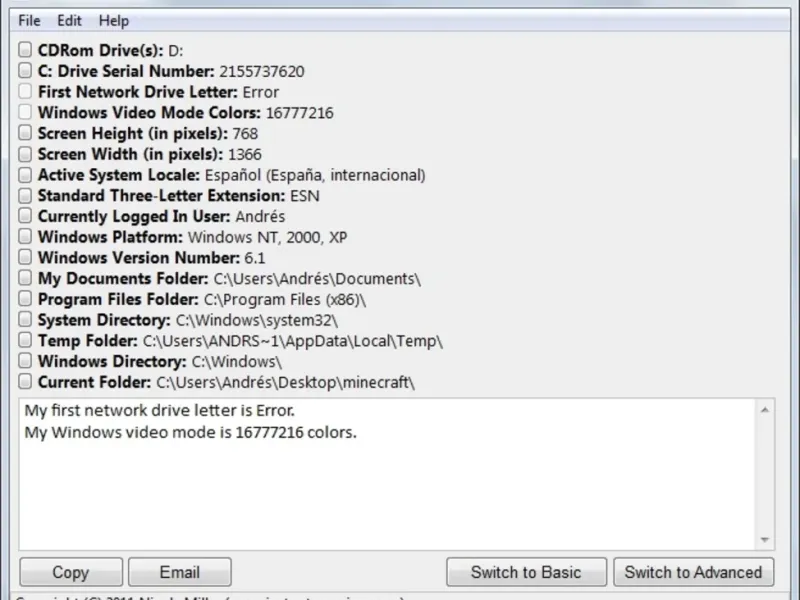Select Standard Three-Letter Extension checkbox
This screenshot has height=600, width=800.
pyautogui.click(x=25, y=195)
